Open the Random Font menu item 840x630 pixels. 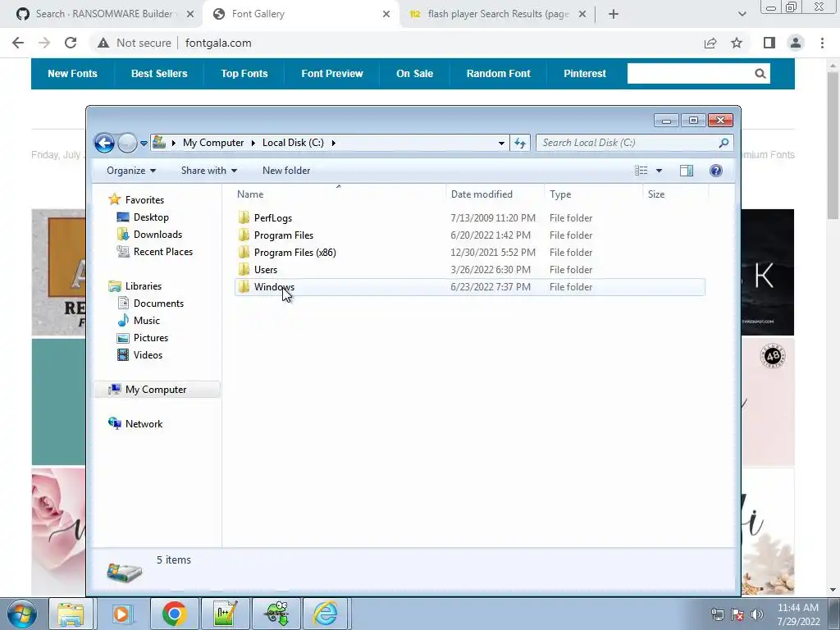coord(498,74)
